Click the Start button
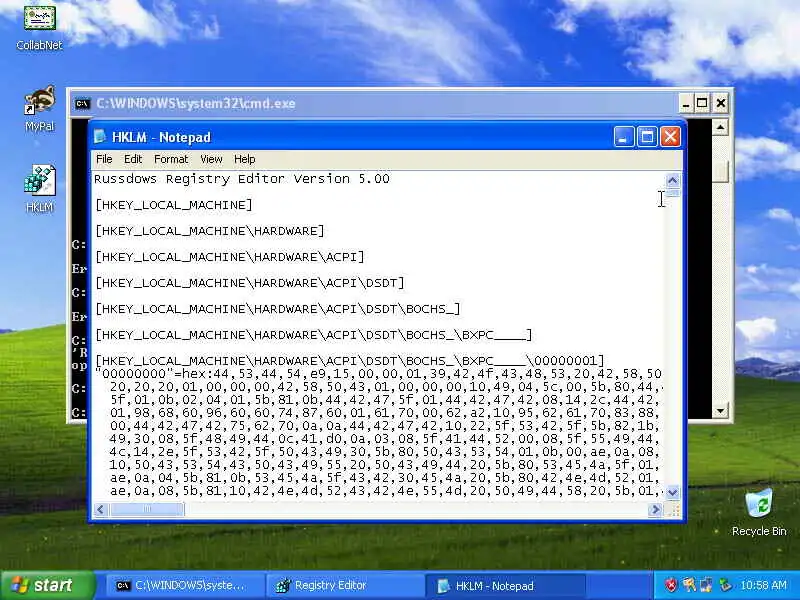 coord(48,585)
